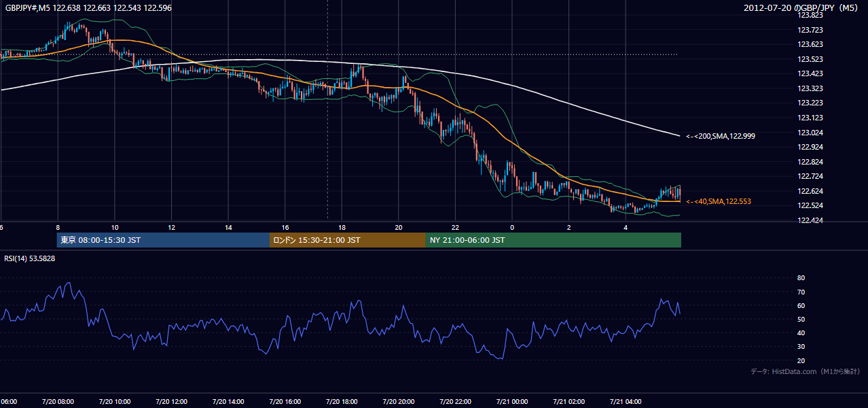
Task: Click the 123.723 price axis label
Action: [810, 30]
